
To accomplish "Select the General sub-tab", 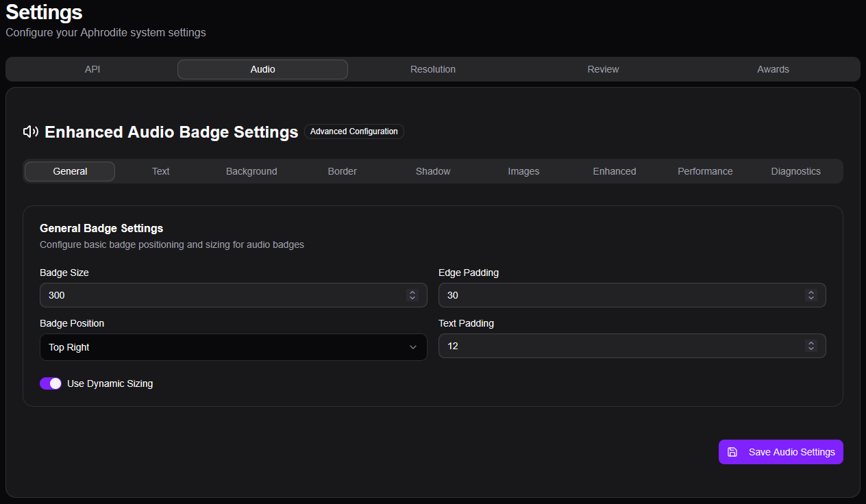I will [70, 171].
